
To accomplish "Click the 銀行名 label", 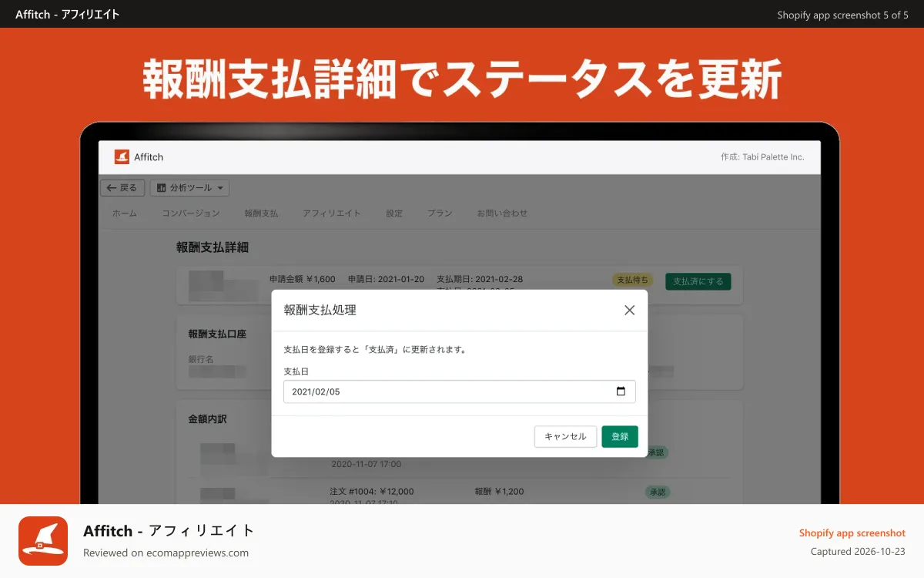I will 201,359.
